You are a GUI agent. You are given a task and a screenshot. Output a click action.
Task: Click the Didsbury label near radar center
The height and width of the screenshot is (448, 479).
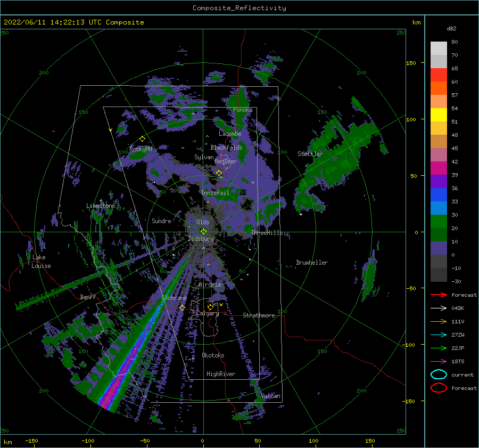(201, 239)
